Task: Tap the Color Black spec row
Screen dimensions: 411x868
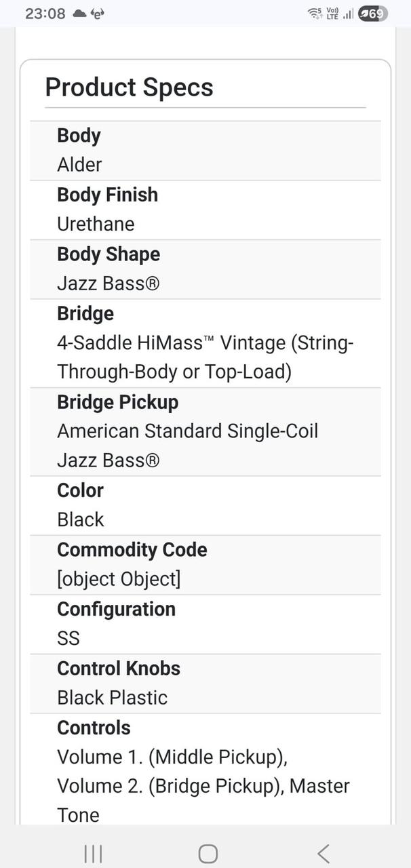Action: coord(205,505)
